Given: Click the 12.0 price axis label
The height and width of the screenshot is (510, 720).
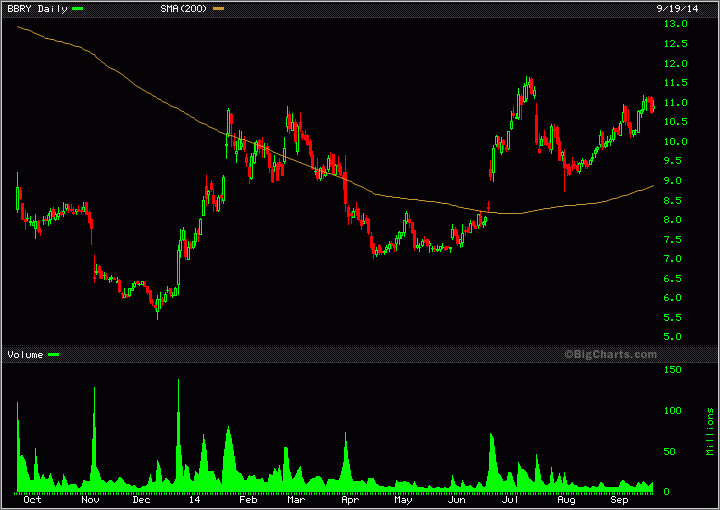Looking at the screenshot, I should tap(675, 63).
